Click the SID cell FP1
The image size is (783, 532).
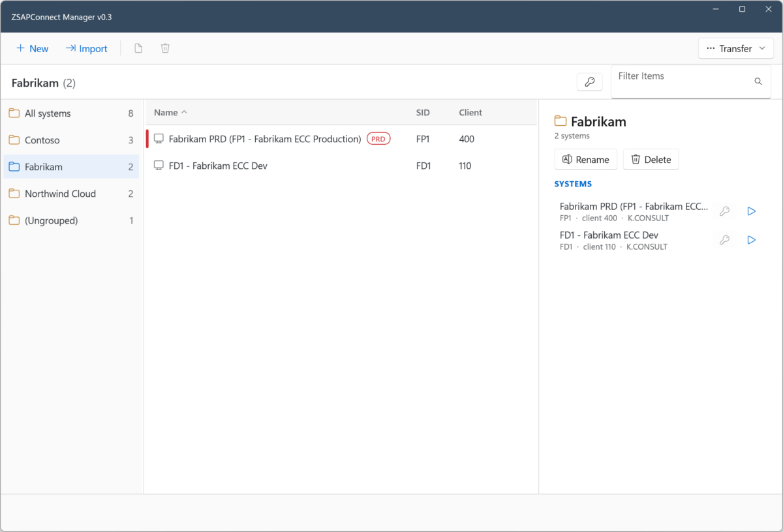[423, 139]
